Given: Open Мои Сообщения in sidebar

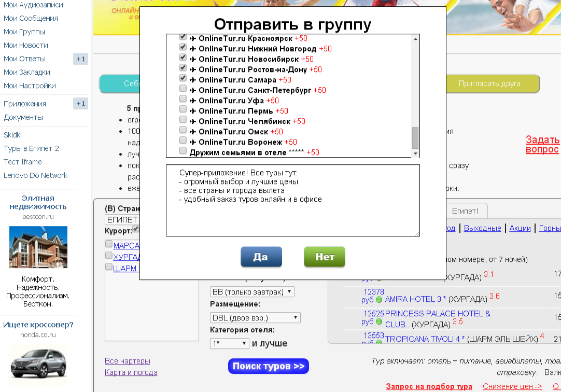Looking at the screenshot, I should click(31, 18).
